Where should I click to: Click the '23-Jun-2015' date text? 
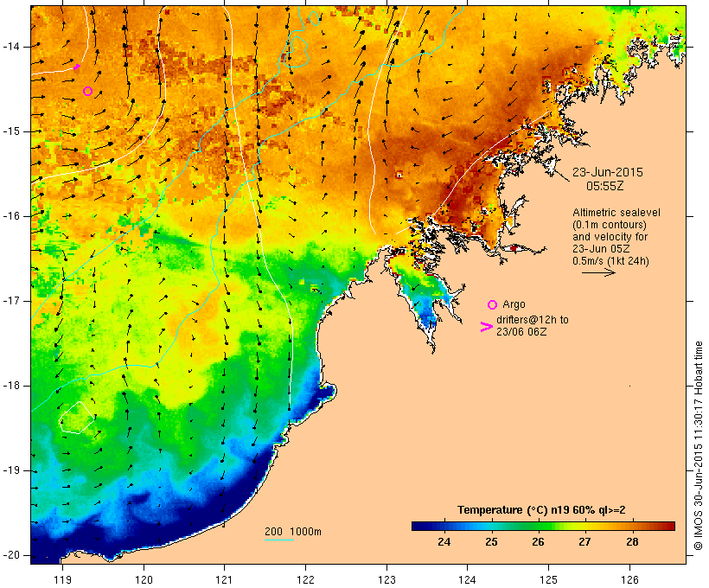(x=608, y=172)
